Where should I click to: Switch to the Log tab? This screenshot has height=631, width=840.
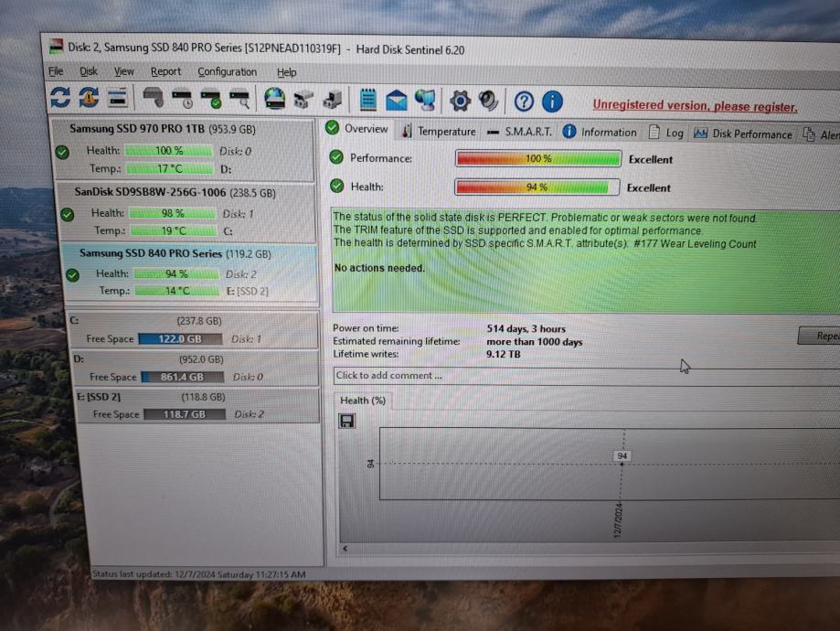tap(666, 133)
